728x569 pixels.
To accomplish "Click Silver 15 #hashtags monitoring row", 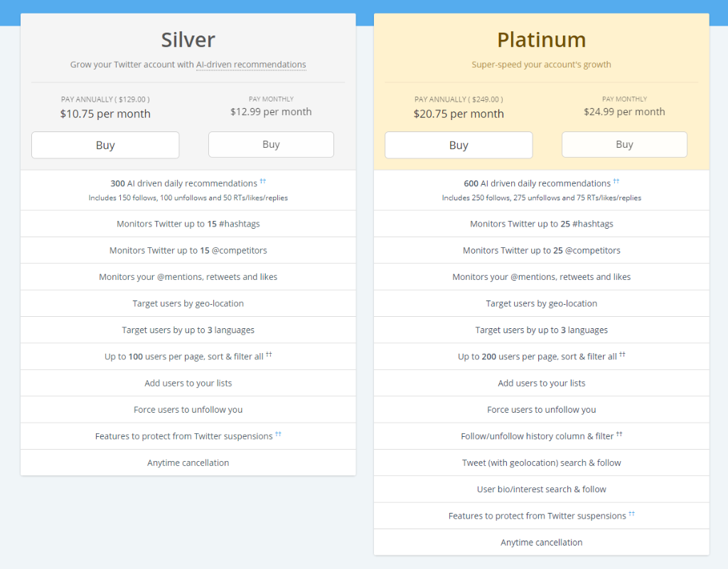I will coord(188,224).
